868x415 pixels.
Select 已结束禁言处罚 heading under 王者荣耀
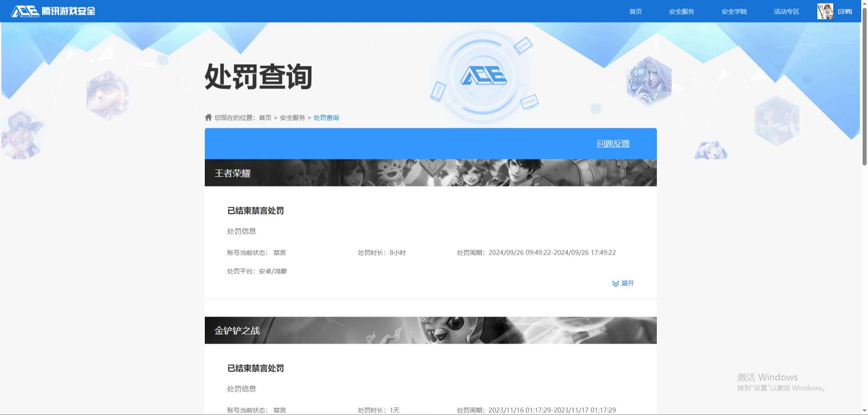[255, 210]
